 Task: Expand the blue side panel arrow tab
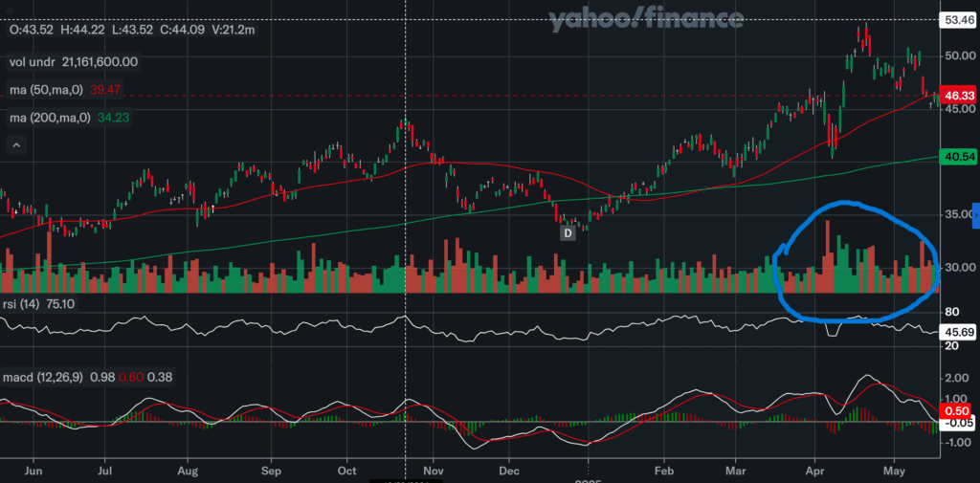click(x=975, y=213)
